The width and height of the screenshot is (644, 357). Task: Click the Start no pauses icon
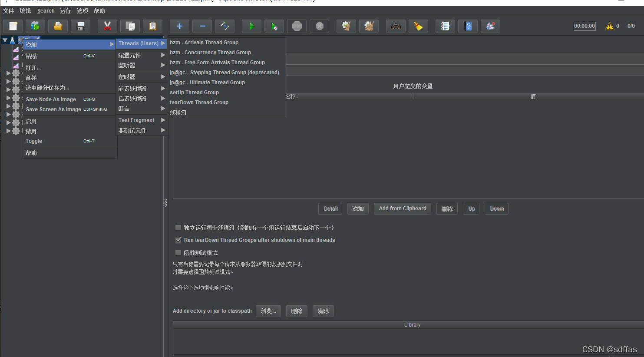(274, 26)
